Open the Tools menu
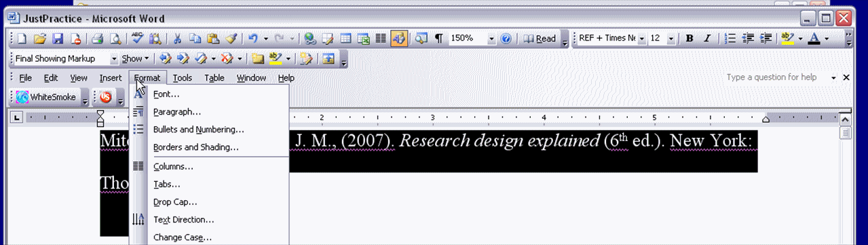Screen dimensions: 868x245 click(182, 78)
